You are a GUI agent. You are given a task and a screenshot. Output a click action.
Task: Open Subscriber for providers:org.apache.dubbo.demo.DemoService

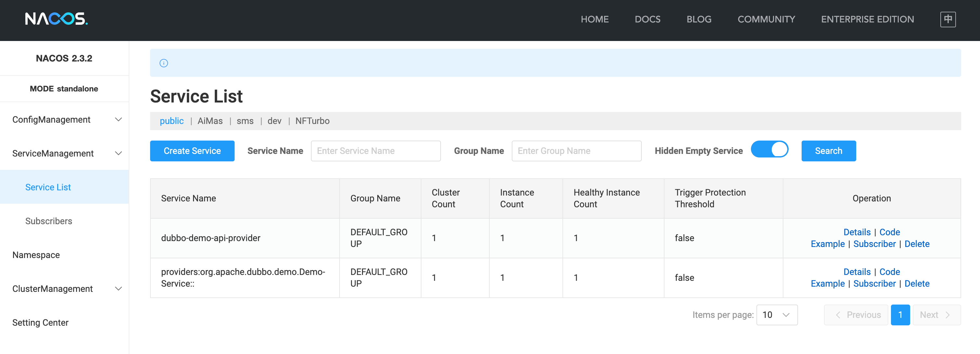tap(874, 283)
